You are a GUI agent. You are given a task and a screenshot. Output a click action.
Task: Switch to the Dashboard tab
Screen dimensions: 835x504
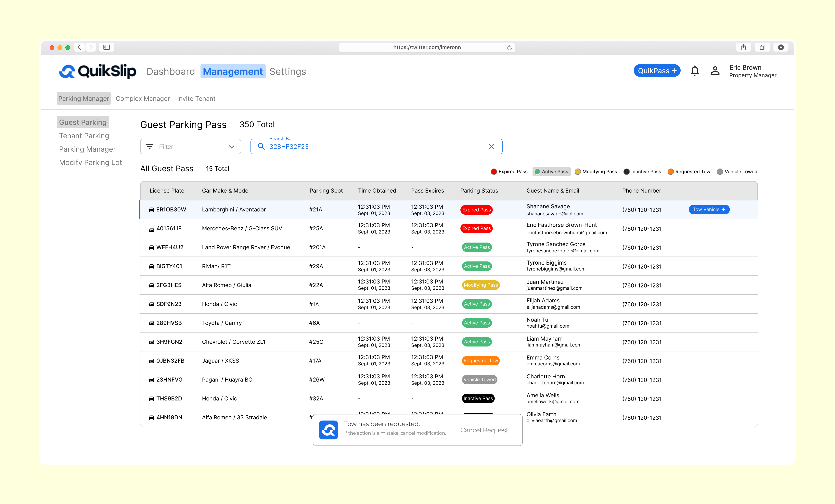coord(171,71)
